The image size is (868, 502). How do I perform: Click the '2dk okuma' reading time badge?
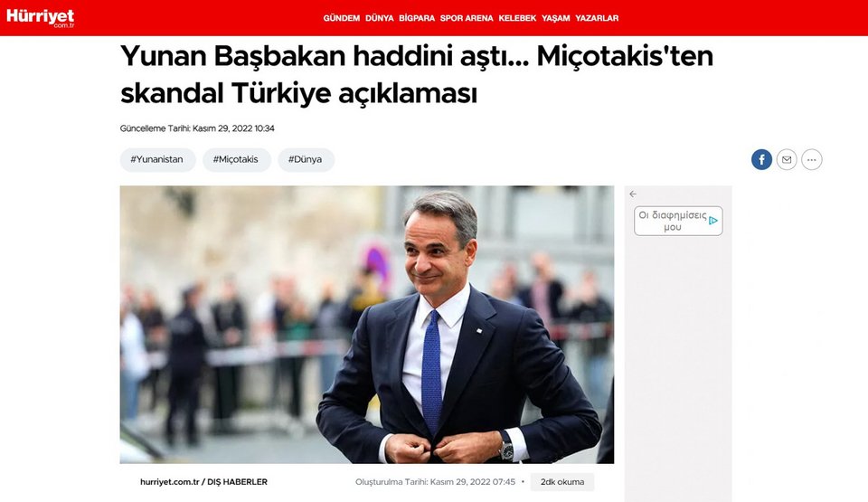tap(561, 482)
